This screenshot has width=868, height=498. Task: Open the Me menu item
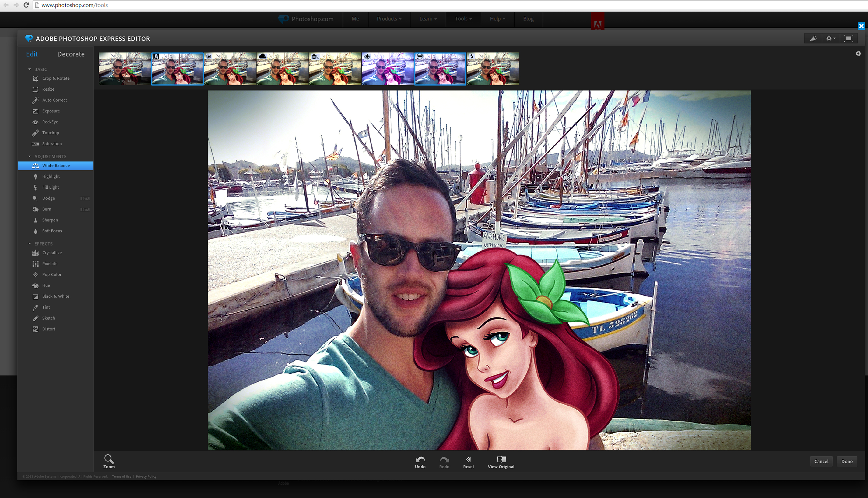355,19
